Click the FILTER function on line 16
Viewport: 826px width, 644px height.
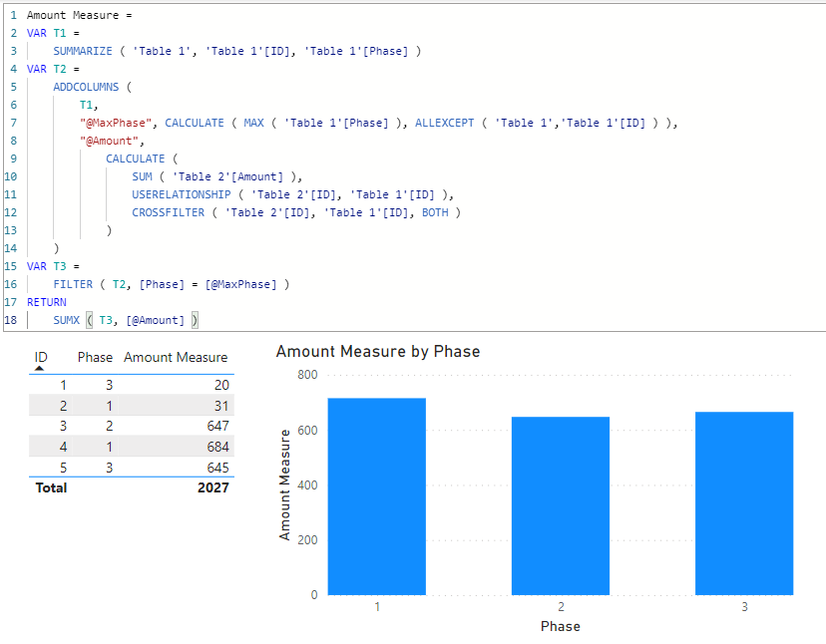tap(73, 284)
